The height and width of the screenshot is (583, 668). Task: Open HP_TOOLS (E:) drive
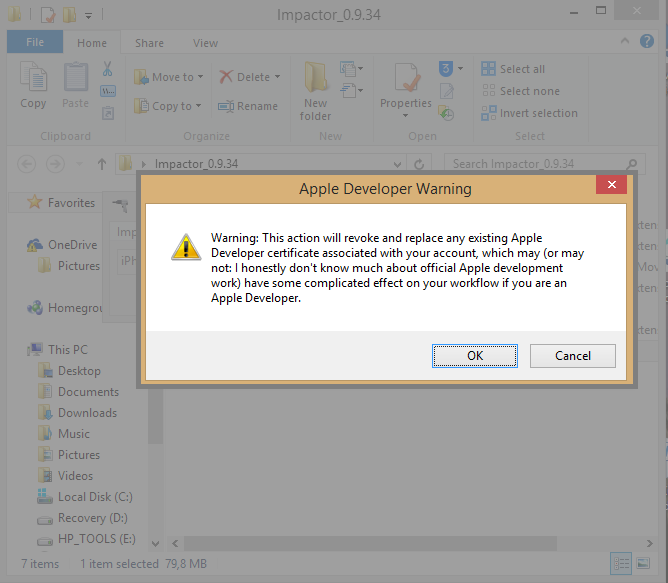[86, 539]
